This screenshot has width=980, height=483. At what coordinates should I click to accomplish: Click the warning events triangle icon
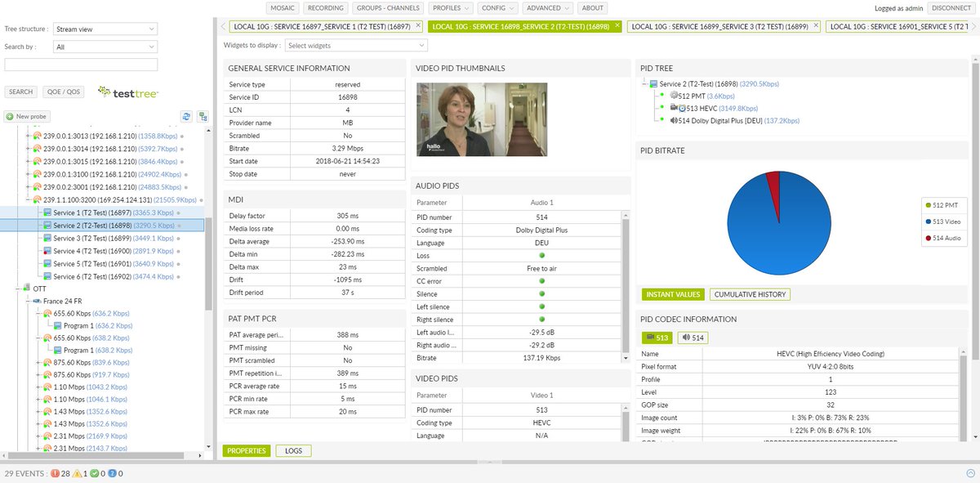(x=78, y=473)
